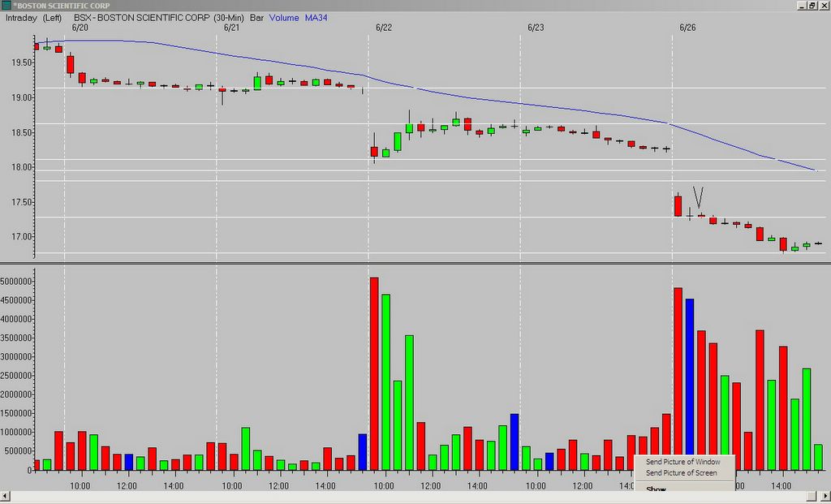831x504 pixels.
Task: Click the 19.00 price axis label
Action: point(22,97)
